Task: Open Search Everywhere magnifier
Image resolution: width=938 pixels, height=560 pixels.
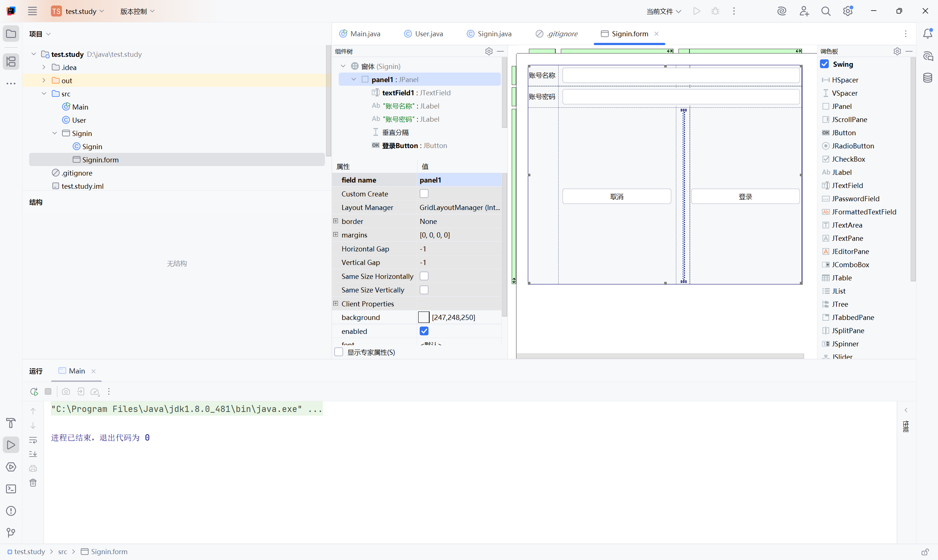Action: pos(826,11)
